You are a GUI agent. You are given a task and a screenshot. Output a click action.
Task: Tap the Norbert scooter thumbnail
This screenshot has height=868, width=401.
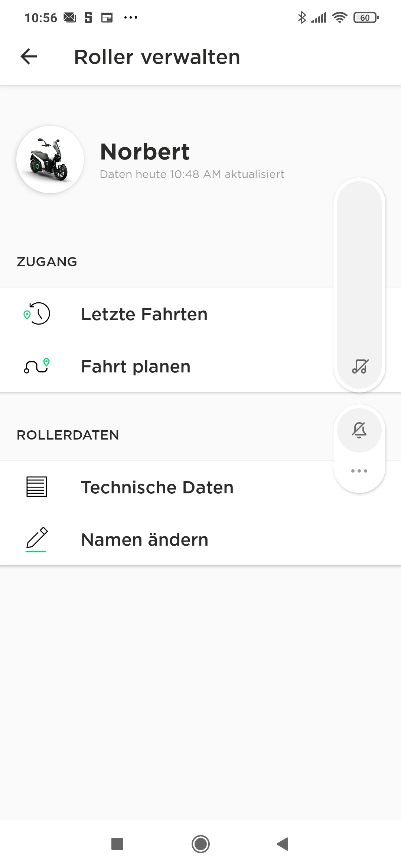point(50,160)
